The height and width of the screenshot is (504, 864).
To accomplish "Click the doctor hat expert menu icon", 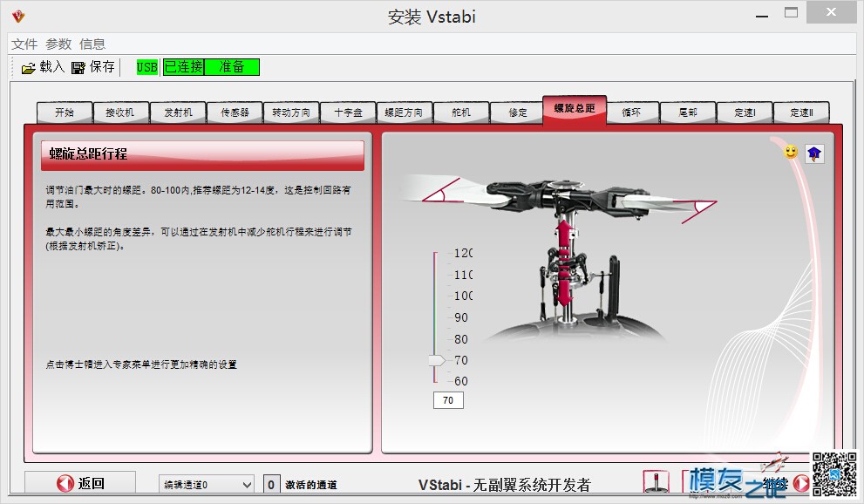I will coord(814,153).
